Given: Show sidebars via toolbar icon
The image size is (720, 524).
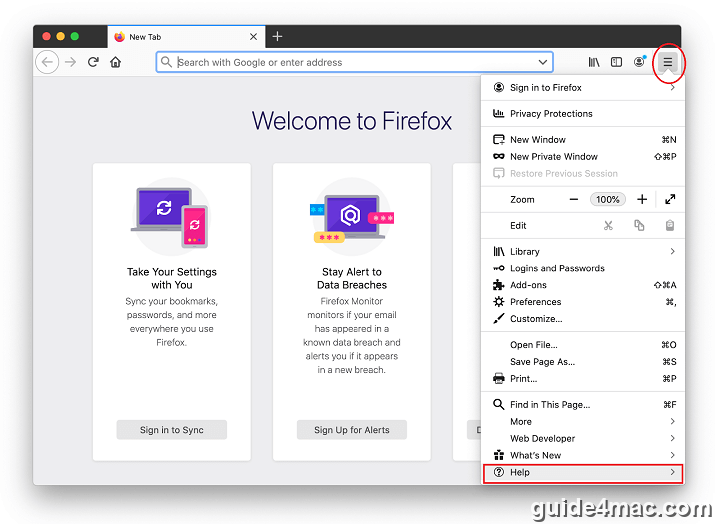Looking at the screenshot, I should [x=616, y=62].
